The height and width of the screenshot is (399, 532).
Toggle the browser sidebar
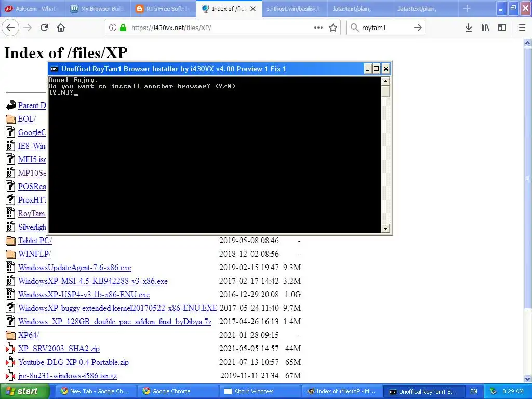pos(502,28)
